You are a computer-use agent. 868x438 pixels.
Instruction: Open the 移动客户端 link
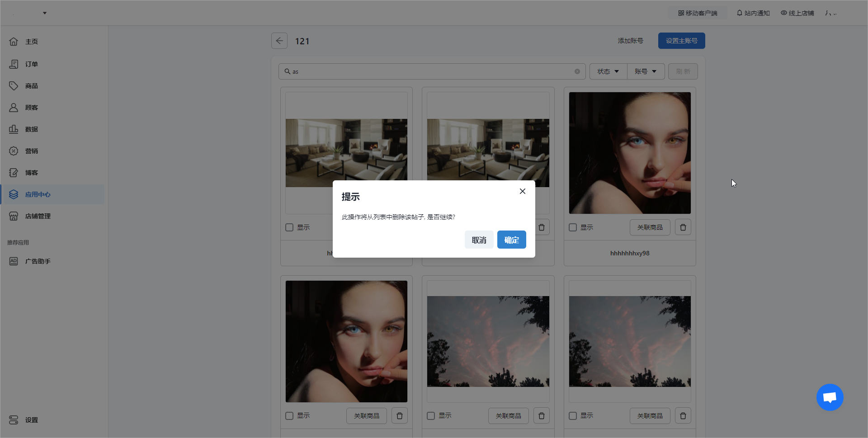(x=698, y=13)
